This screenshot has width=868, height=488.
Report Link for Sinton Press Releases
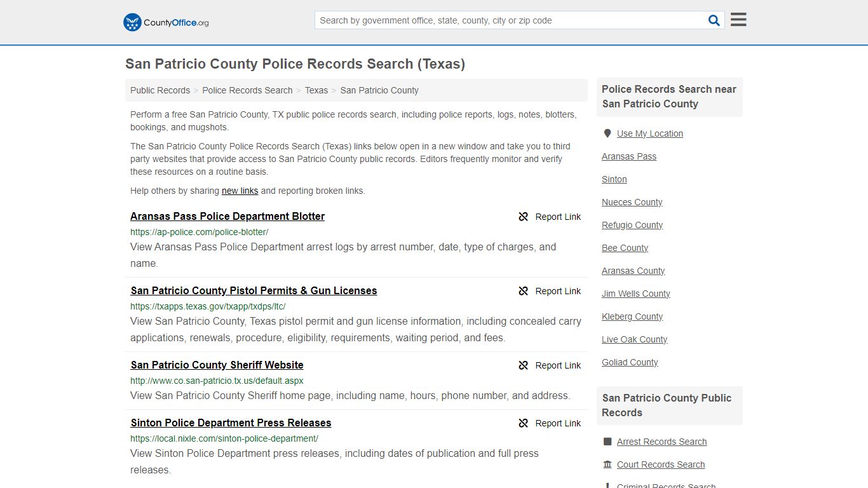point(558,423)
